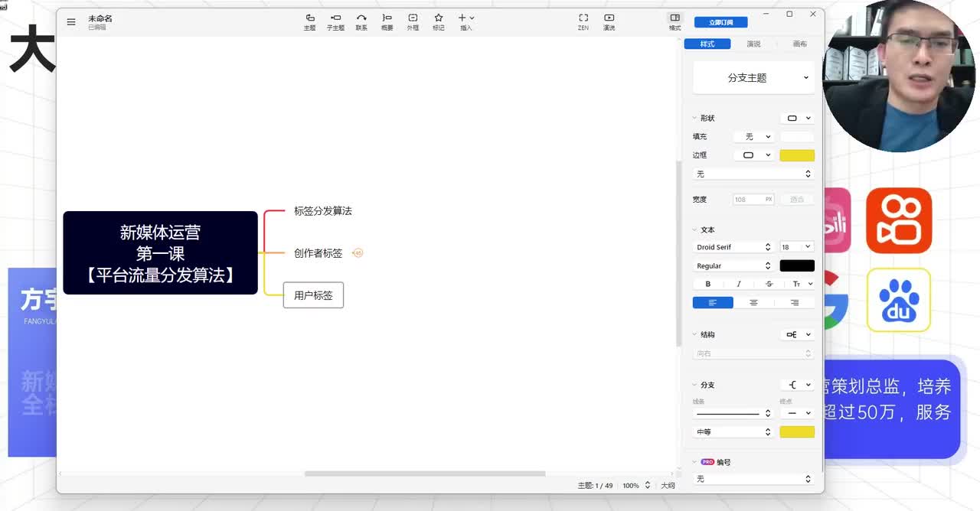980x511 pixels.
Task: Click the 宽度 width input field
Action: point(754,199)
